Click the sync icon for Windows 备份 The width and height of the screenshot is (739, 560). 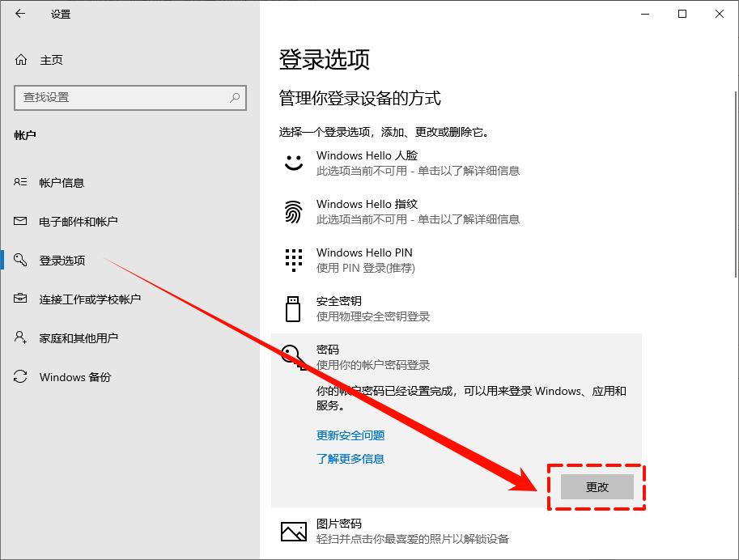[20, 376]
